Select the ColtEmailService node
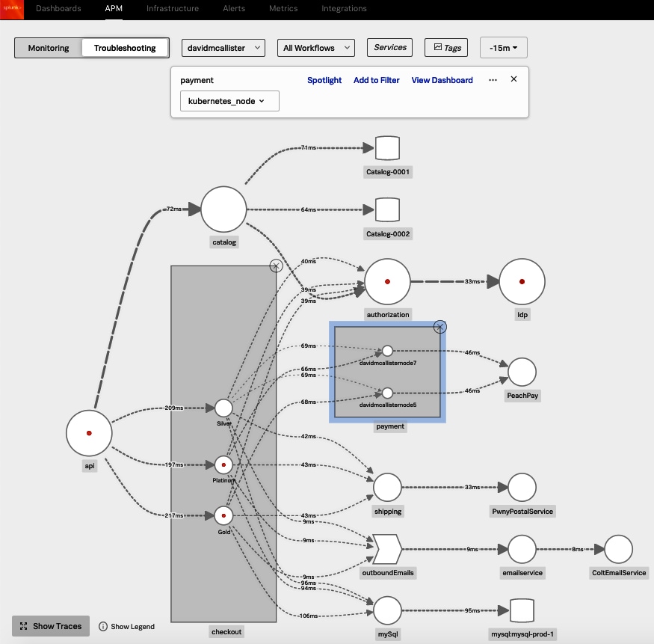 coord(619,549)
